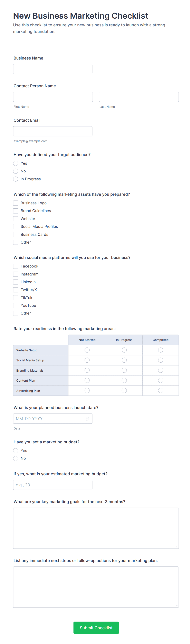
Task: Focus the Business Name input field
Action: (53, 69)
